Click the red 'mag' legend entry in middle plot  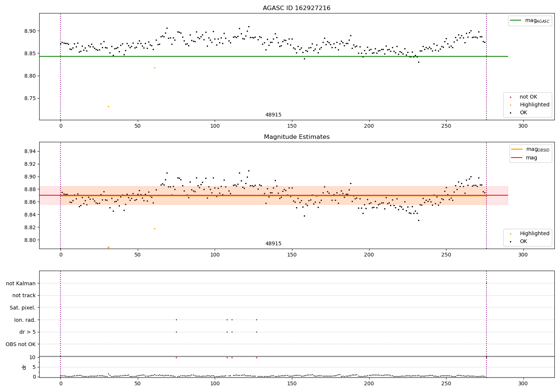pos(524,158)
